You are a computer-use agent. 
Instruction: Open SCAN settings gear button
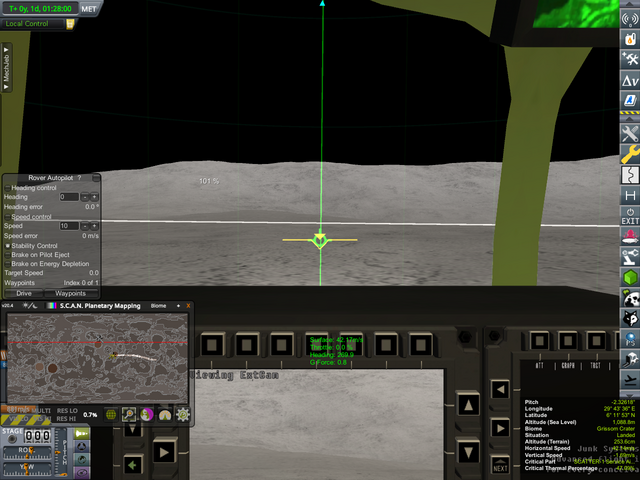click(x=183, y=415)
